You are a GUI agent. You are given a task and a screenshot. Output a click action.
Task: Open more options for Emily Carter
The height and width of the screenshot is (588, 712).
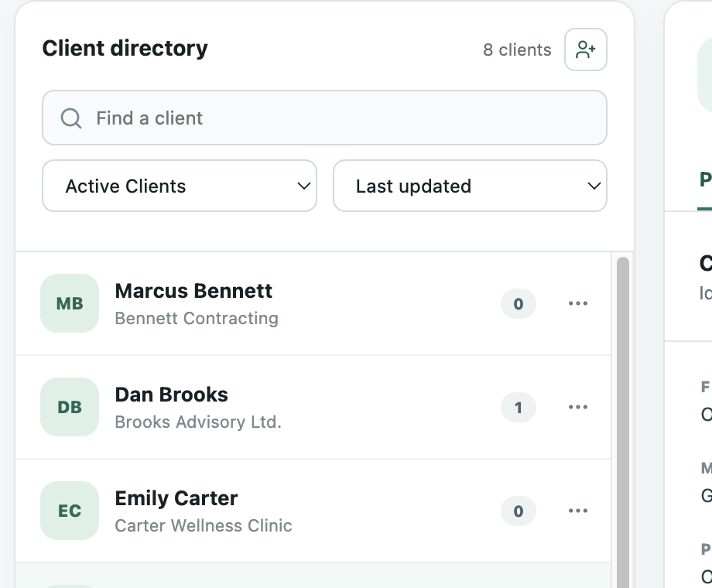pos(578,511)
